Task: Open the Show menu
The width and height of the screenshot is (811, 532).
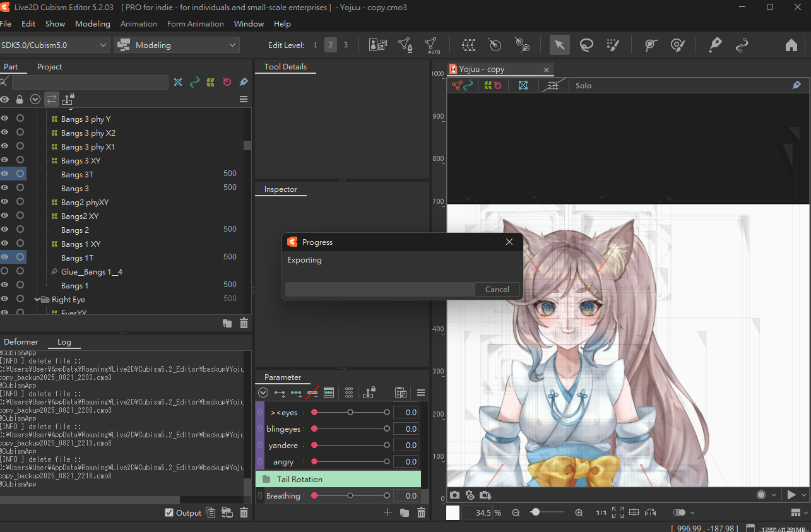Action: click(55, 23)
